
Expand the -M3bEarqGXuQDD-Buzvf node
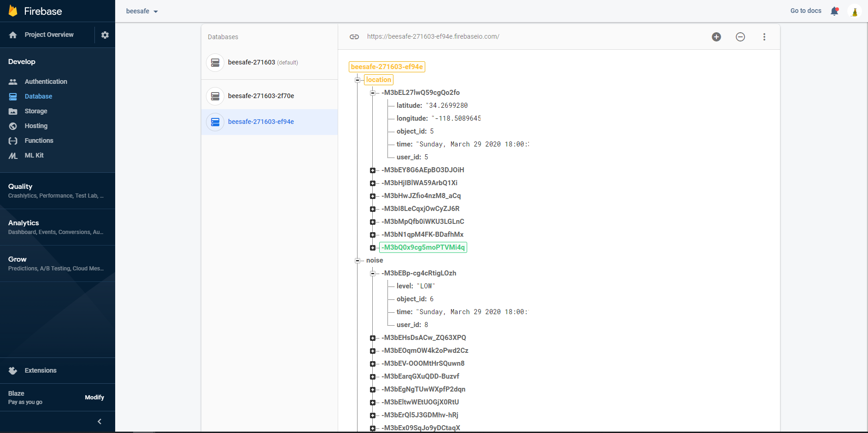click(373, 377)
